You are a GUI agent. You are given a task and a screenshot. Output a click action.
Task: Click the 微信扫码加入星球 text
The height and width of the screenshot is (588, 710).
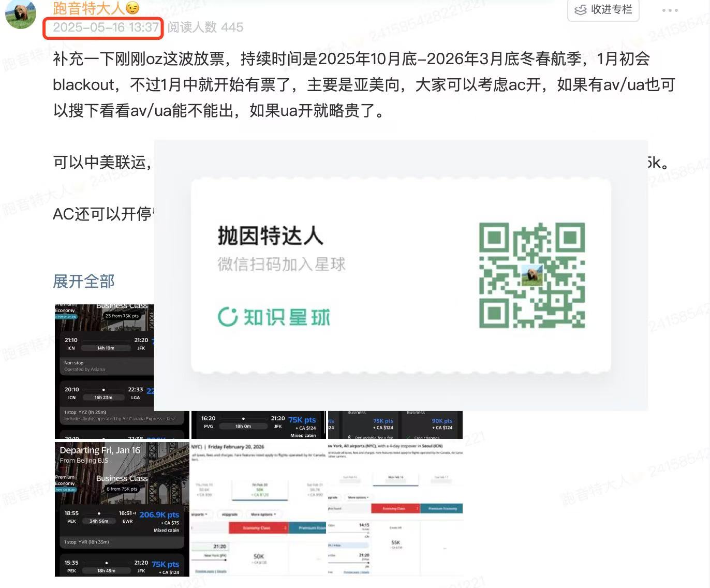pyautogui.click(x=281, y=264)
